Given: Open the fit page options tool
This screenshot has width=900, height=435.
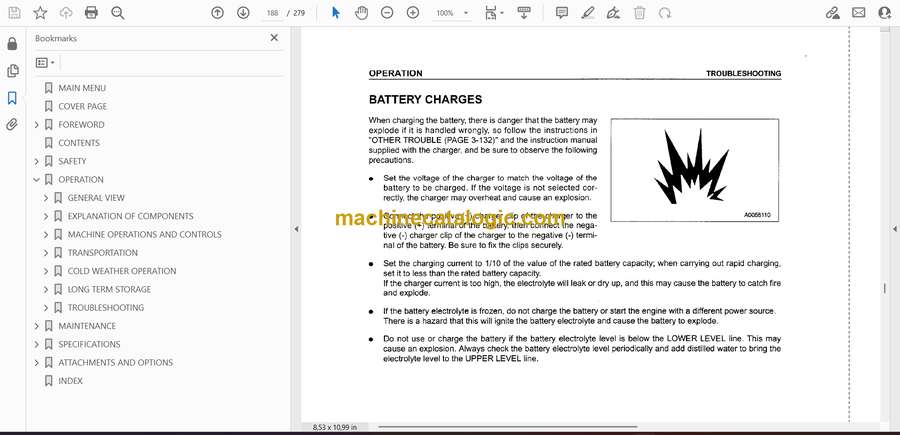Looking at the screenshot, I should [x=494, y=13].
